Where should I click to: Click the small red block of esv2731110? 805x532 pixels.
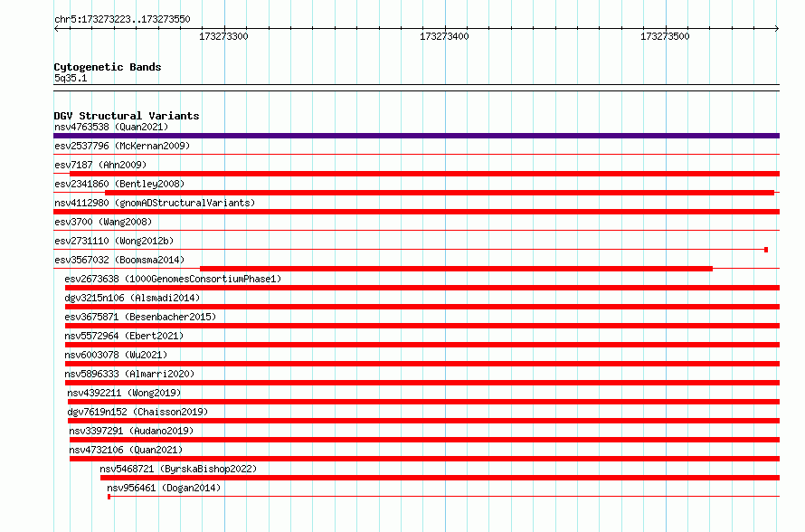(x=766, y=250)
